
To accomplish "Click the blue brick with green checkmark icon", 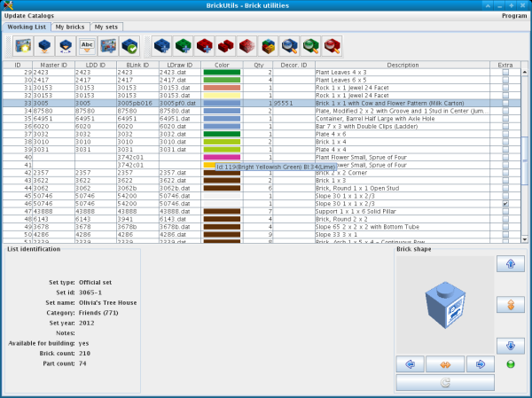I will point(129,46).
